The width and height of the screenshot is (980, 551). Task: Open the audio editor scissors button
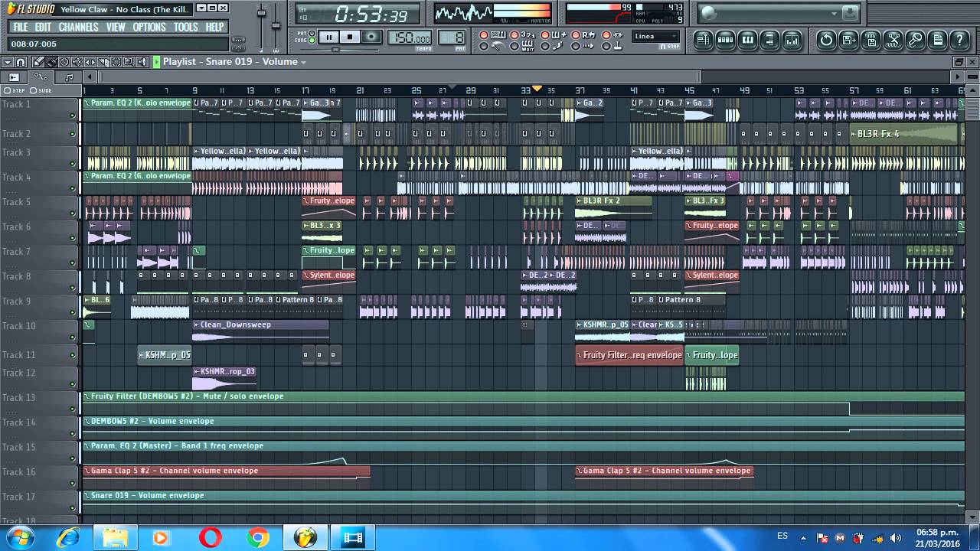[x=893, y=40]
